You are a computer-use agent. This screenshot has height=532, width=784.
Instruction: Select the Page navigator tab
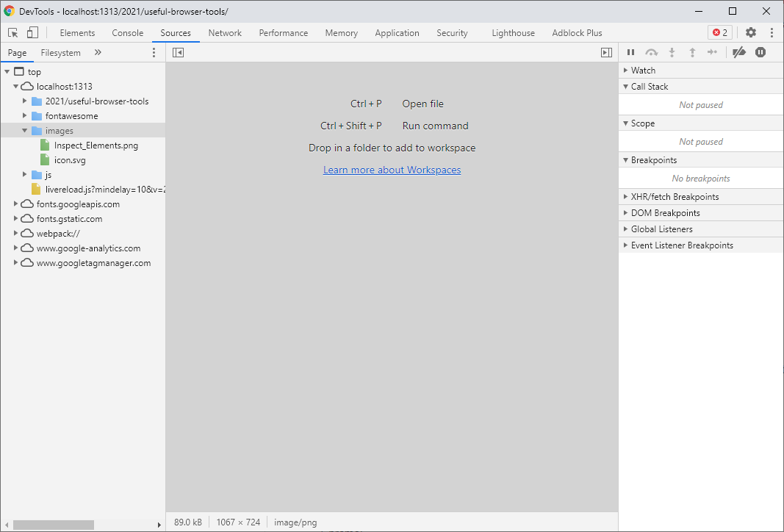click(17, 52)
